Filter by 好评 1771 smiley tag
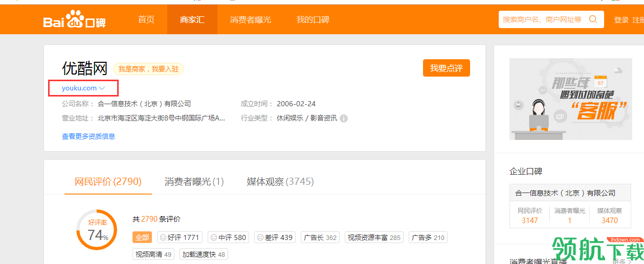This screenshot has height=264, width=644. pyautogui.click(x=180, y=237)
